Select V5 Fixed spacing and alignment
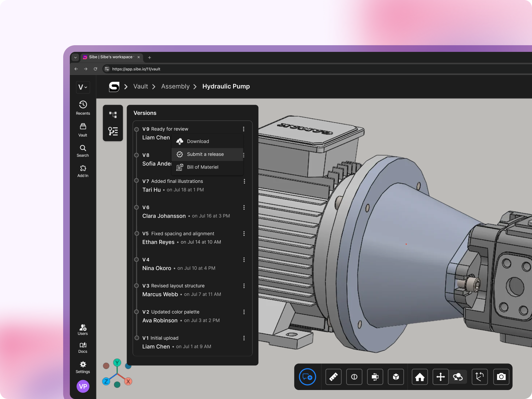532x399 pixels. click(x=178, y=234)
